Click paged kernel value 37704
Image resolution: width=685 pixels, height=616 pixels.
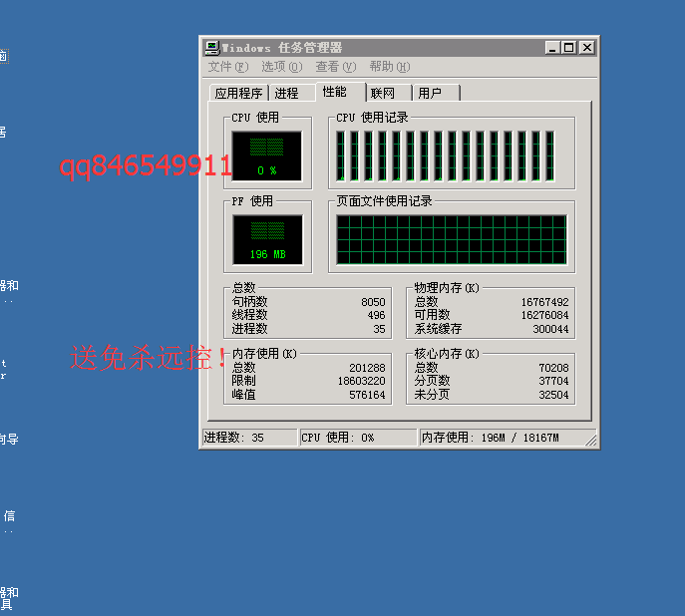[553, 381]
